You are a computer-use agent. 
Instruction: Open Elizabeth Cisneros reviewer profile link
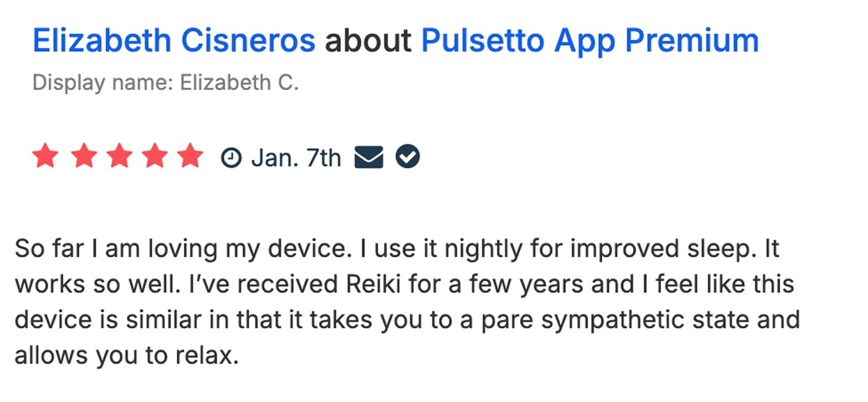point(174,41)
